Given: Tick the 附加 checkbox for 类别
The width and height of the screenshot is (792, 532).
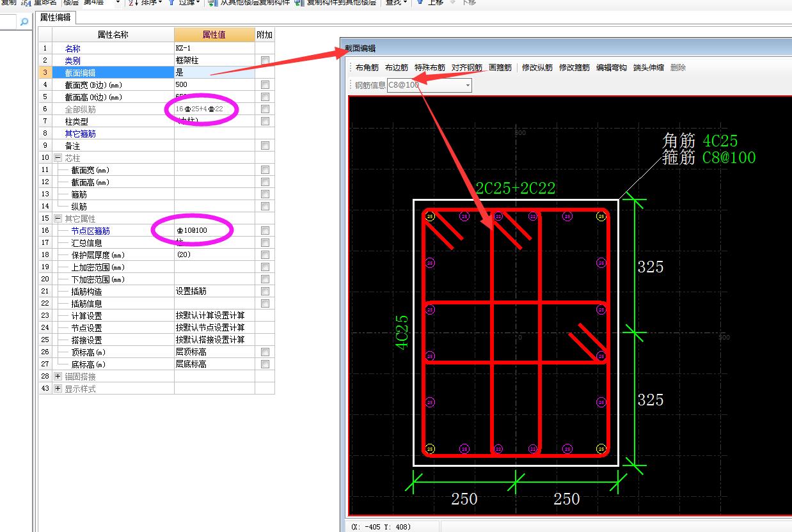Looking at the screenshot, I should (265, 60).
